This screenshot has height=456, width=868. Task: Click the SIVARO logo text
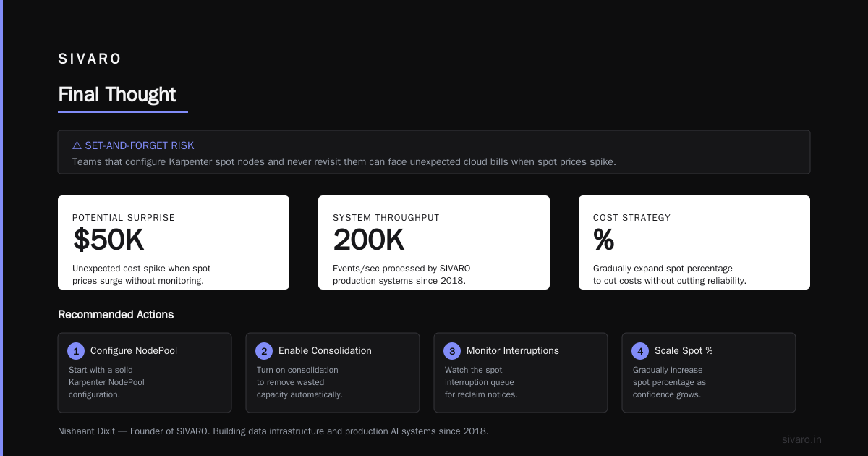[90, 59]
